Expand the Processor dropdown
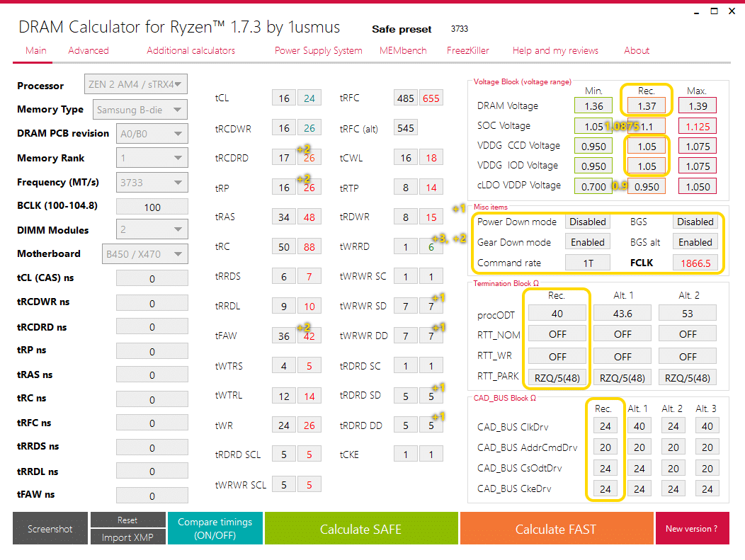745x560 pixels. point(135,84)
